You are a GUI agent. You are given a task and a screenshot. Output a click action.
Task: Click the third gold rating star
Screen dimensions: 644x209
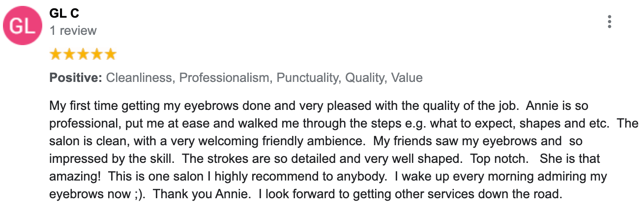click(83, 54)
